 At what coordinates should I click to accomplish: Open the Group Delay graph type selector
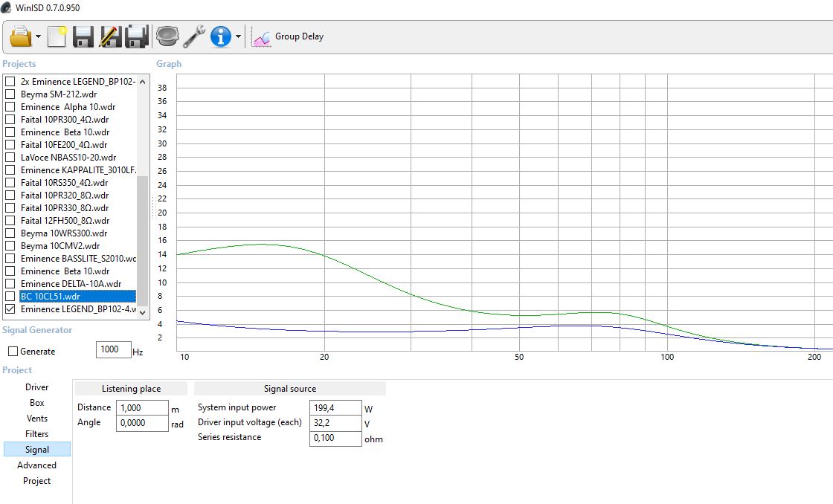pos(289,36)
